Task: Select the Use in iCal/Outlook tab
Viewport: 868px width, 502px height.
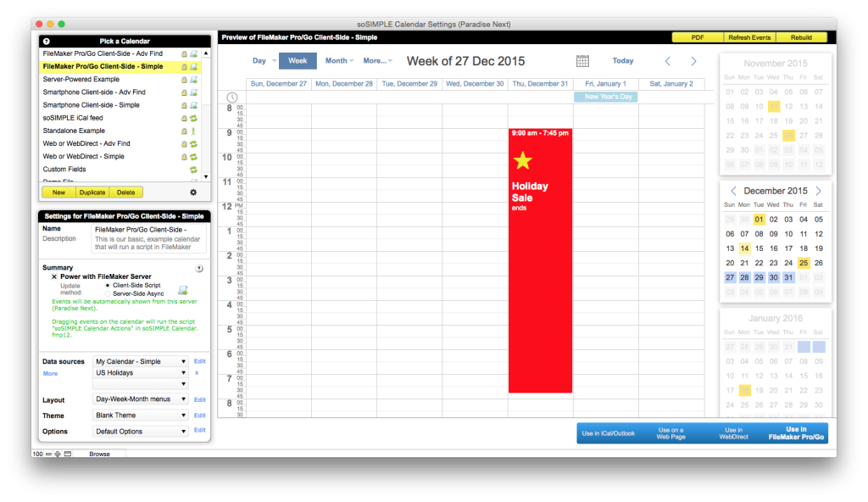Action: click(608, 433)
